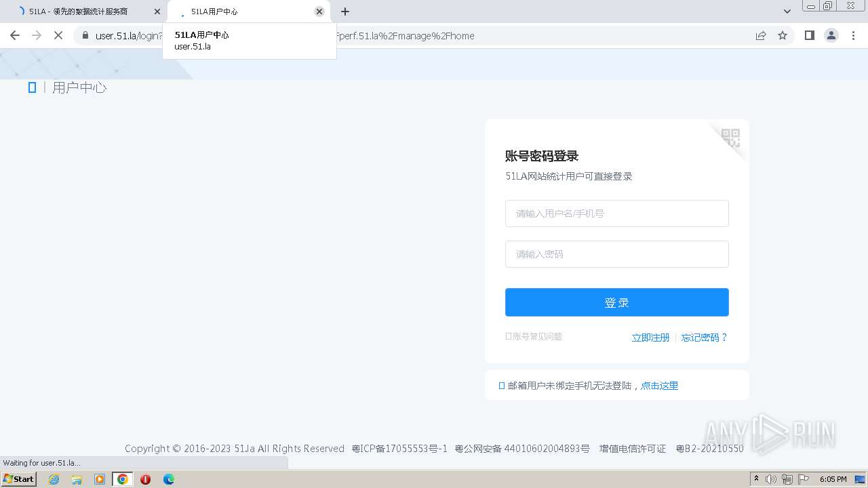Launch Internet Explorer from taskbar
Screen dimensions: 868x488
tap(54, 479)
